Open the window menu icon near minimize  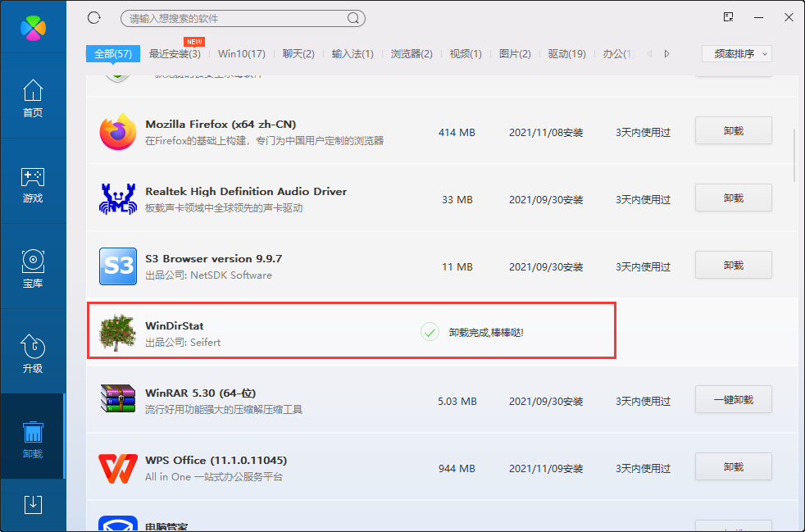click(728, 17)
